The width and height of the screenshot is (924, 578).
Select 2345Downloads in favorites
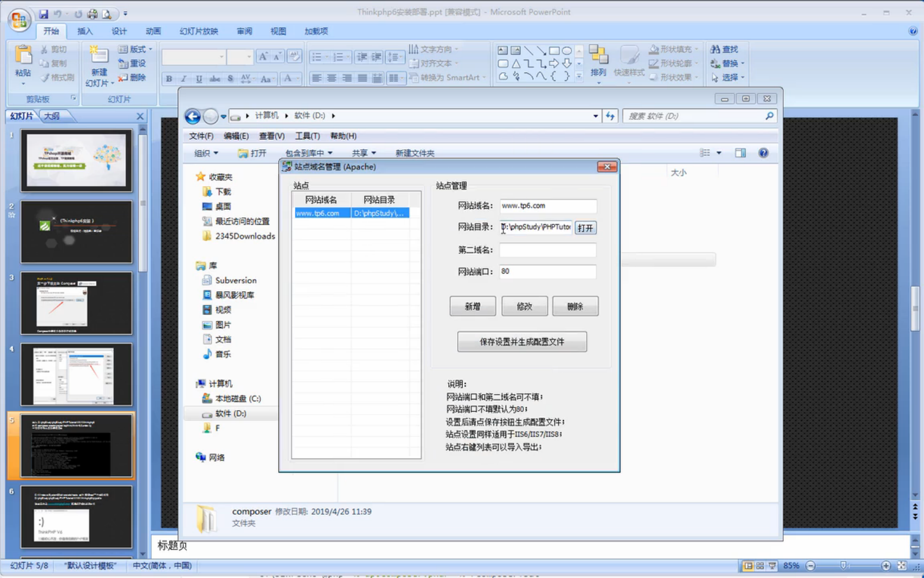click(x=239, y=236)
